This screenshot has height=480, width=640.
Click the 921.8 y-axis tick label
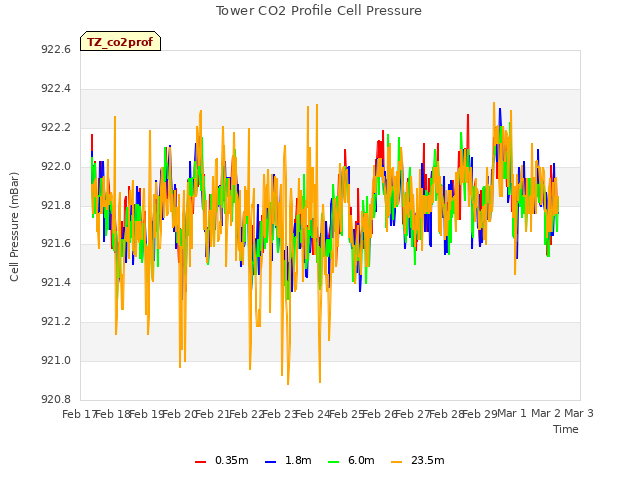click(56, 205)
